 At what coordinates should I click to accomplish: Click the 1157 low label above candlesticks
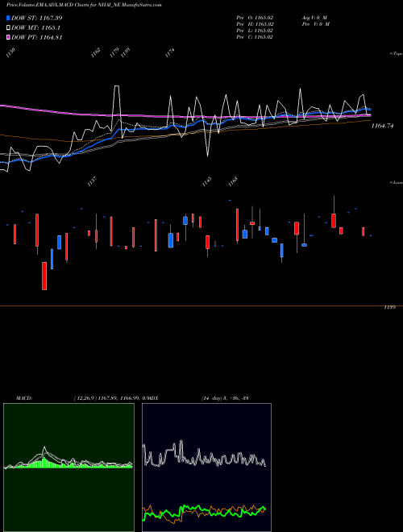pos(92,181)
